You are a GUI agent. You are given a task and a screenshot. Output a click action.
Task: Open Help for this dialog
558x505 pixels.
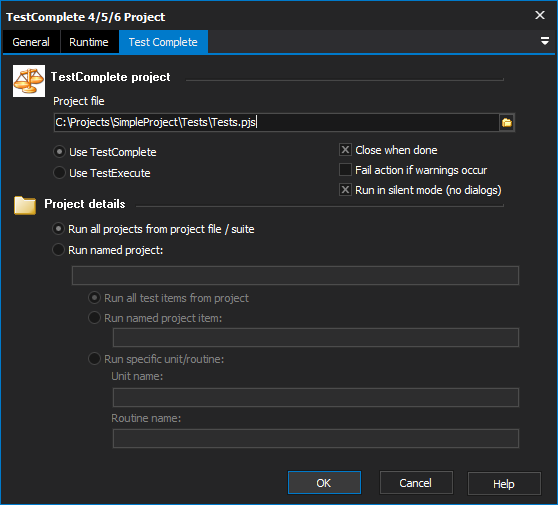coord(504,484)
